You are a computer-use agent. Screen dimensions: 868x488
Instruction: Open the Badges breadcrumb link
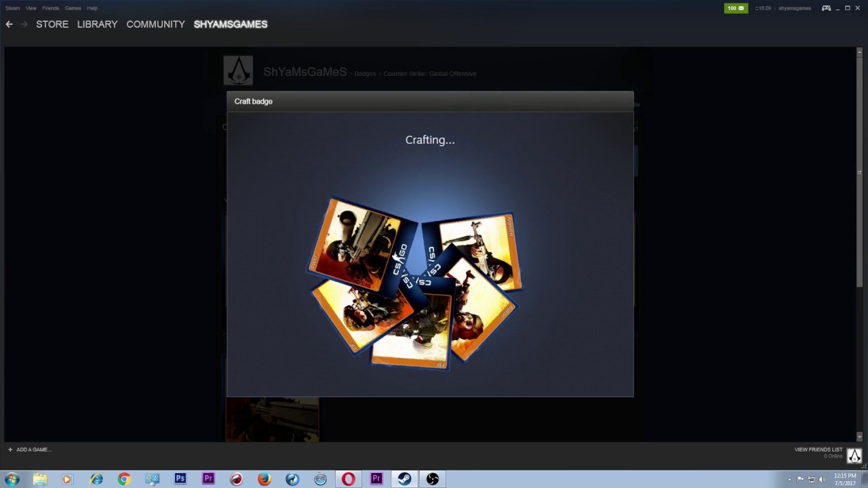pos(365,73)
